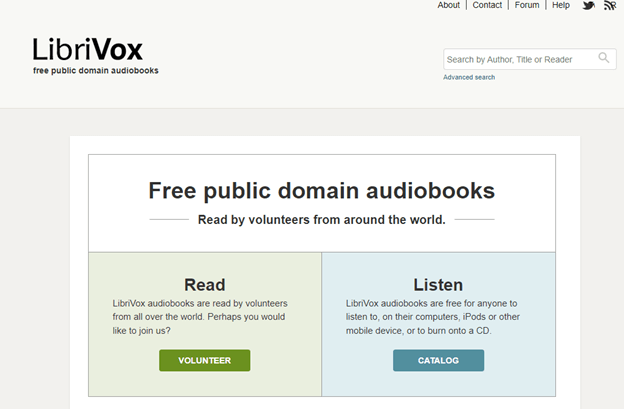Click the 'or to burn onto a CD' paragraph
Image resolution: width=624 pixels, height=409 pixels.
coord(433,317)
